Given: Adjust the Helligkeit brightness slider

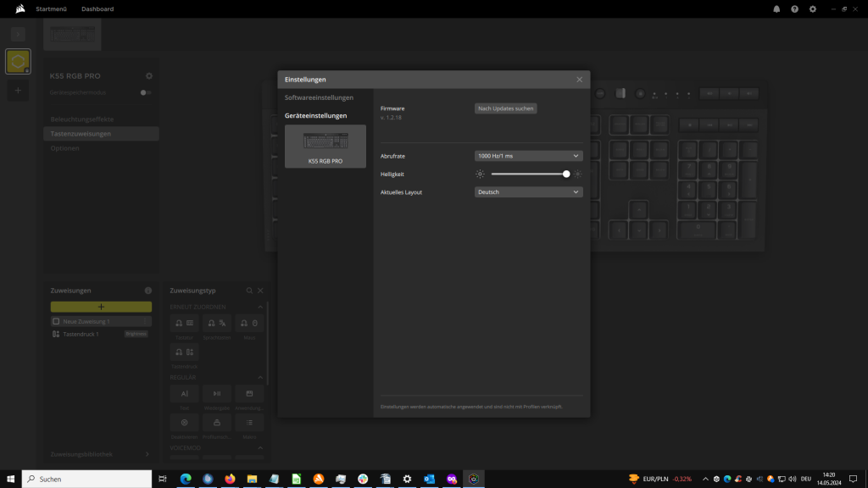Looking at the screenshot, I should pyautogui.click(x=530, y=175).
